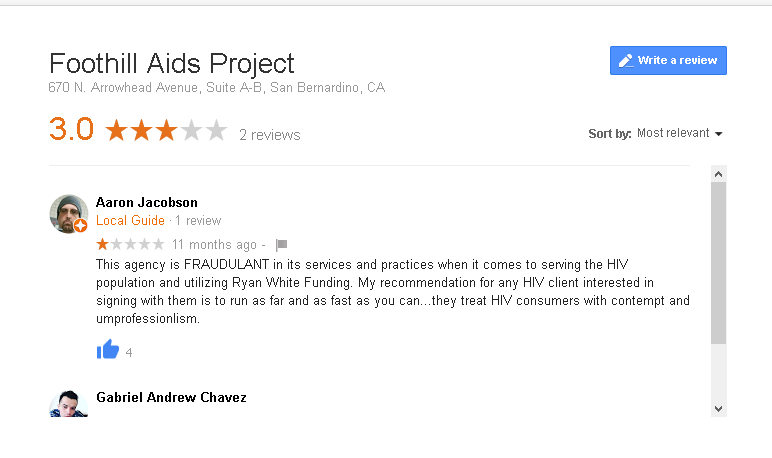Click the scrollbar up arrow
This screenshot has width=772, height=458.
718,174
